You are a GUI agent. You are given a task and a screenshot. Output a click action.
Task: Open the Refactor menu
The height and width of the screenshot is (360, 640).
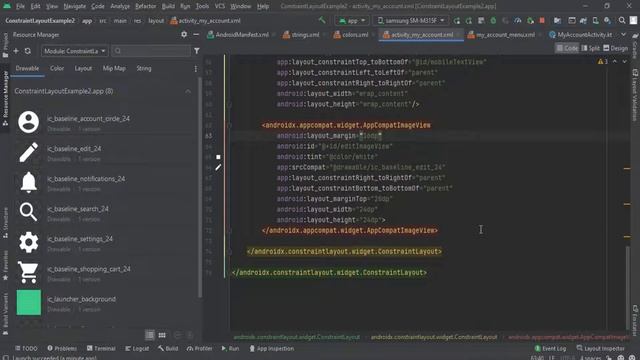tap(145, 6)
